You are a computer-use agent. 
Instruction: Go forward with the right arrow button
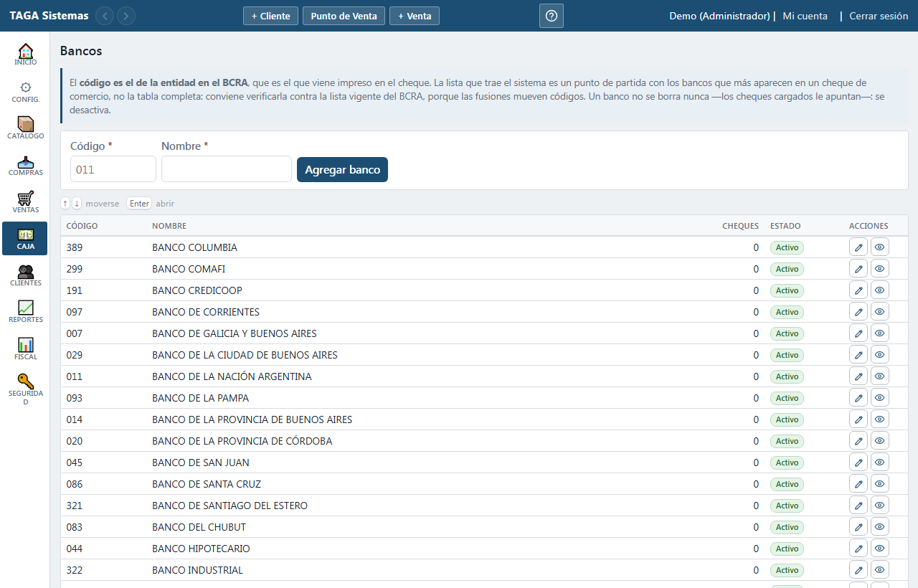126,16
